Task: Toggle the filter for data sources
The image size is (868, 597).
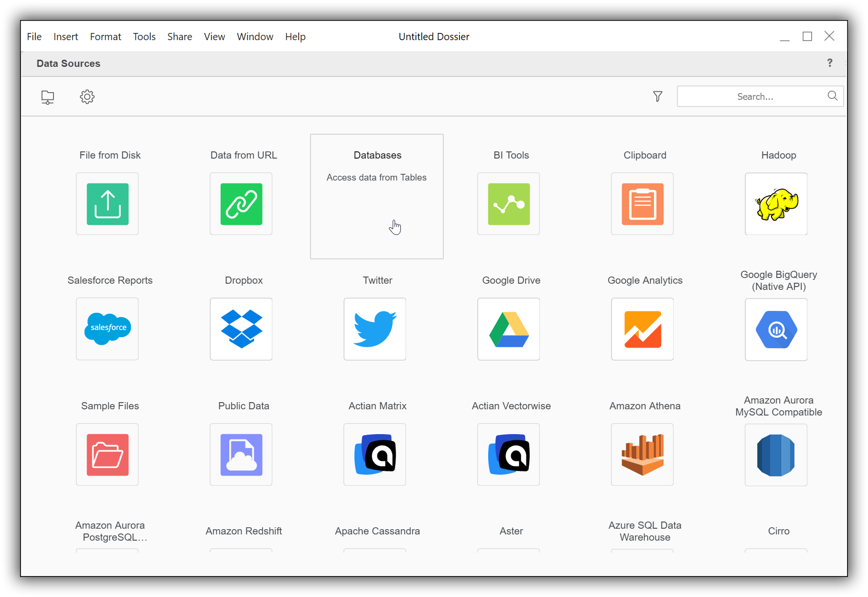Action: click(658, 96)
